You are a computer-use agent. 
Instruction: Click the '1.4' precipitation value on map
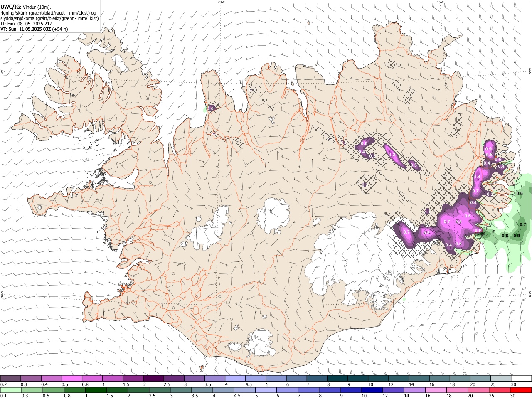[477, 177]
